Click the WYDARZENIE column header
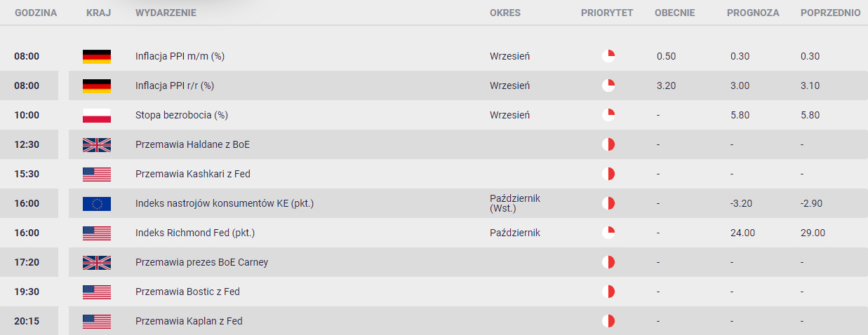Screen dimensions: 868x335 coord(166,13)
